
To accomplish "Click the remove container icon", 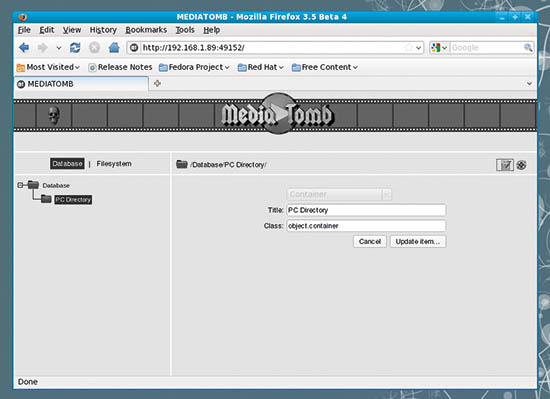I will click(x=521, y=165).
